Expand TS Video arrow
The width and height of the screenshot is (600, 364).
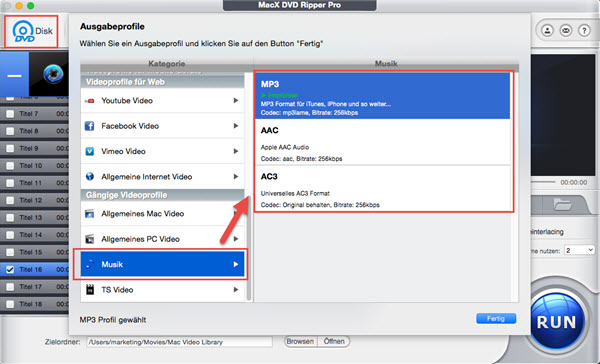click(236, 289)
